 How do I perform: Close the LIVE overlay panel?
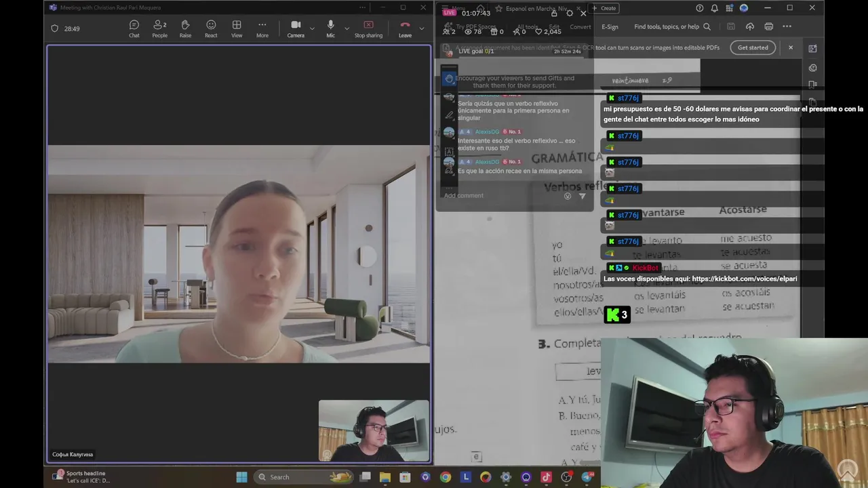click(x=583, y=13)
